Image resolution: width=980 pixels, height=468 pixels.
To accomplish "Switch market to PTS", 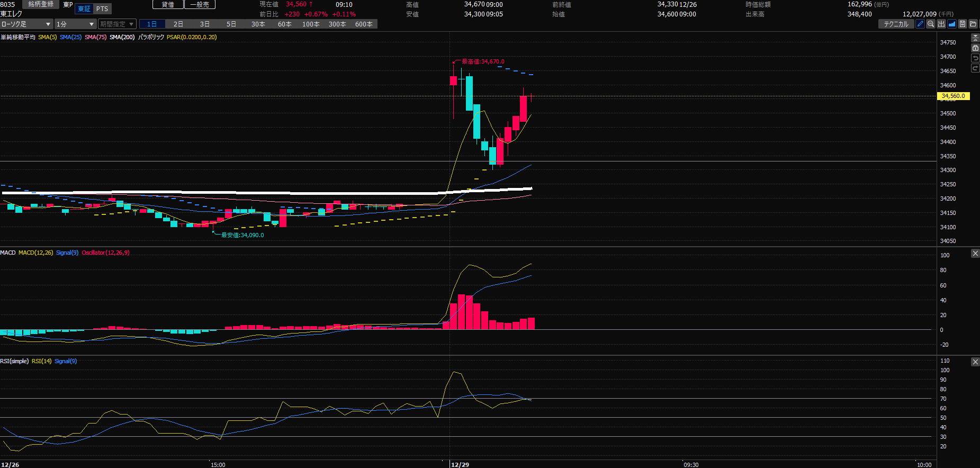I will (x=102, y=9).
